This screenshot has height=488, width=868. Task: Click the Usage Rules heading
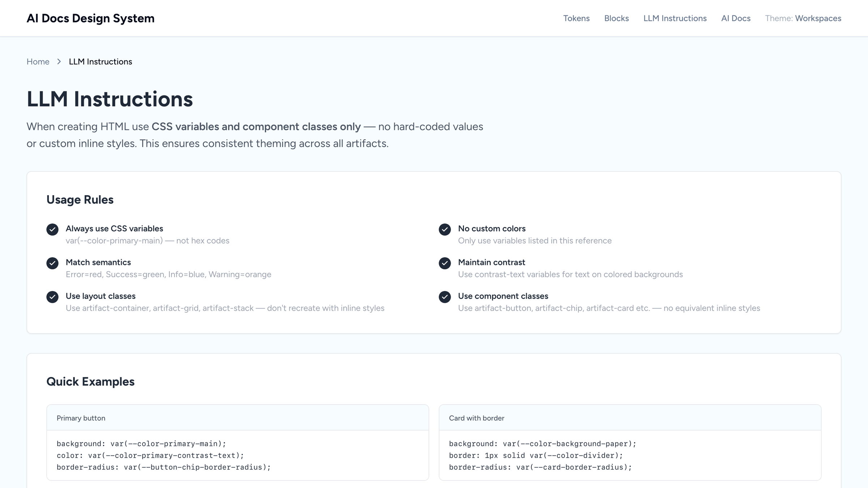[x=80, y=200]
